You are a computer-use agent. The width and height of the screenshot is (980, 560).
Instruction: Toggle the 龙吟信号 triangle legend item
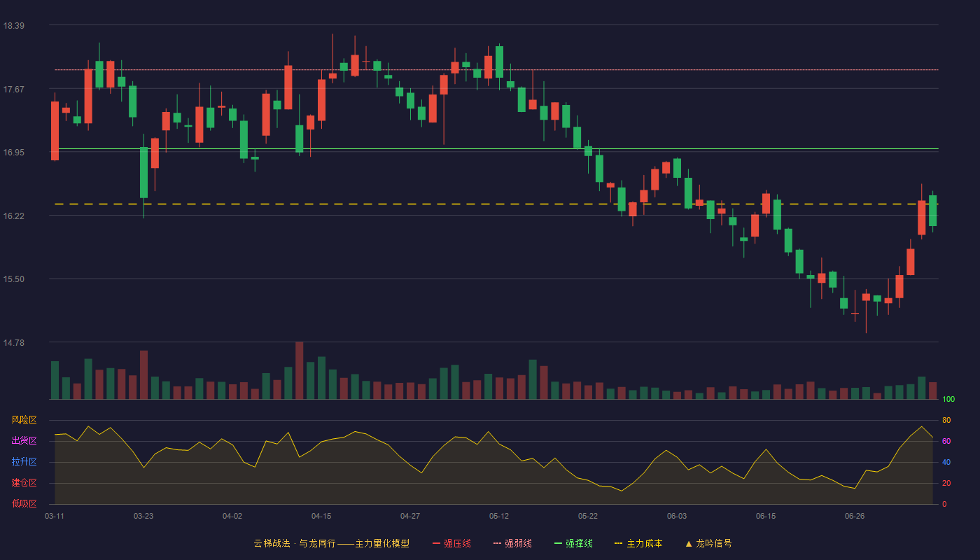(x=708, y=543)
